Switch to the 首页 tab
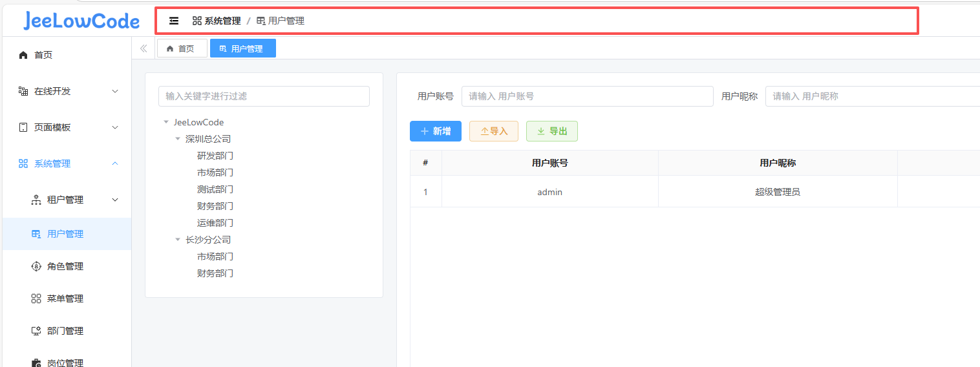Viewport: 980px width, 367px height. (182, 48)
